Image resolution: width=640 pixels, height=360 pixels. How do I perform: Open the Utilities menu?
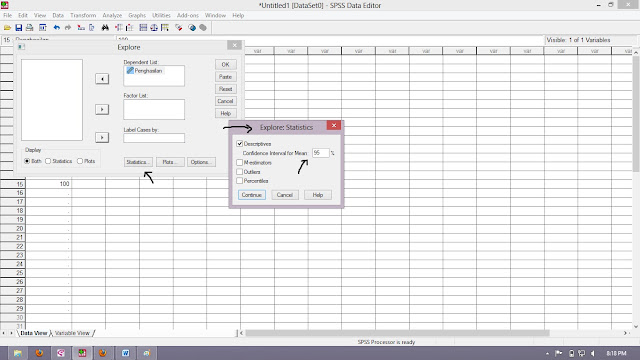point(161,16)
